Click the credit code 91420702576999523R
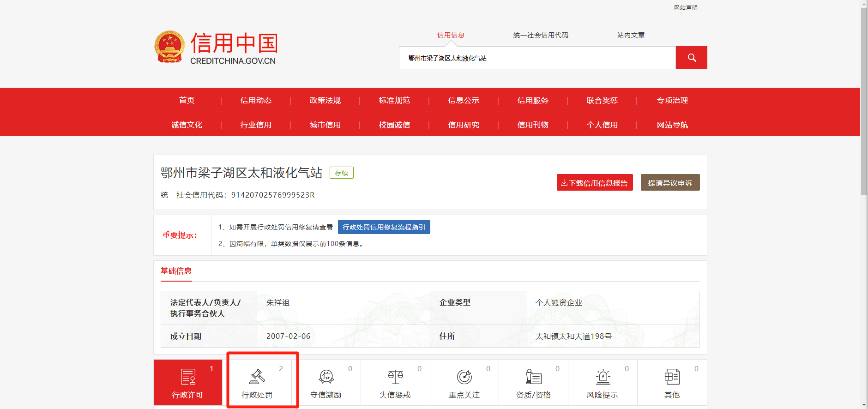Screen dimensions: 868x409 273,195
